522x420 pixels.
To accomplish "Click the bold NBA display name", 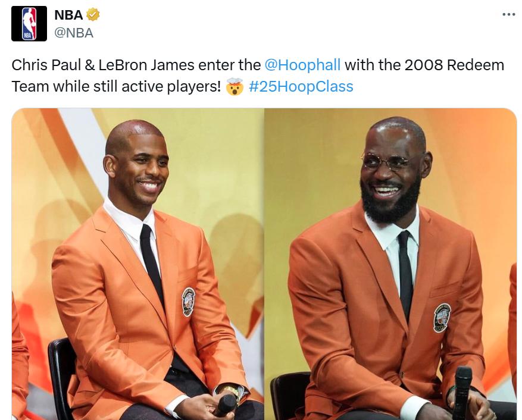I will (68, 15).
